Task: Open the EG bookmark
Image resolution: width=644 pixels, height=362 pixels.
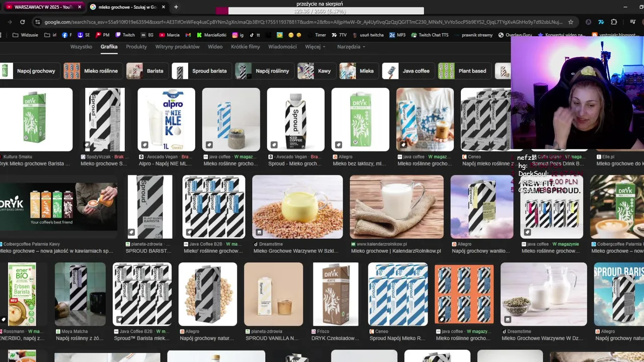Action: 147,35
